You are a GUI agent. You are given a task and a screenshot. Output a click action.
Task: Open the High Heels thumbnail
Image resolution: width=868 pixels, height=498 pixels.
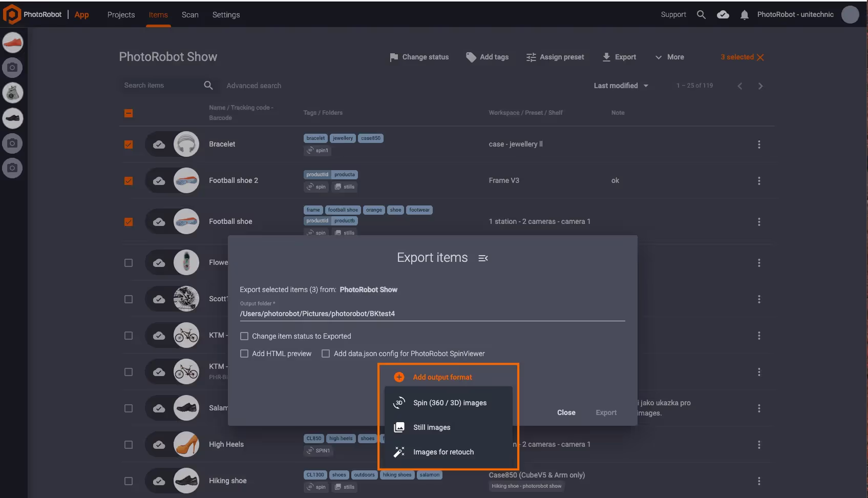pos(186,445)
